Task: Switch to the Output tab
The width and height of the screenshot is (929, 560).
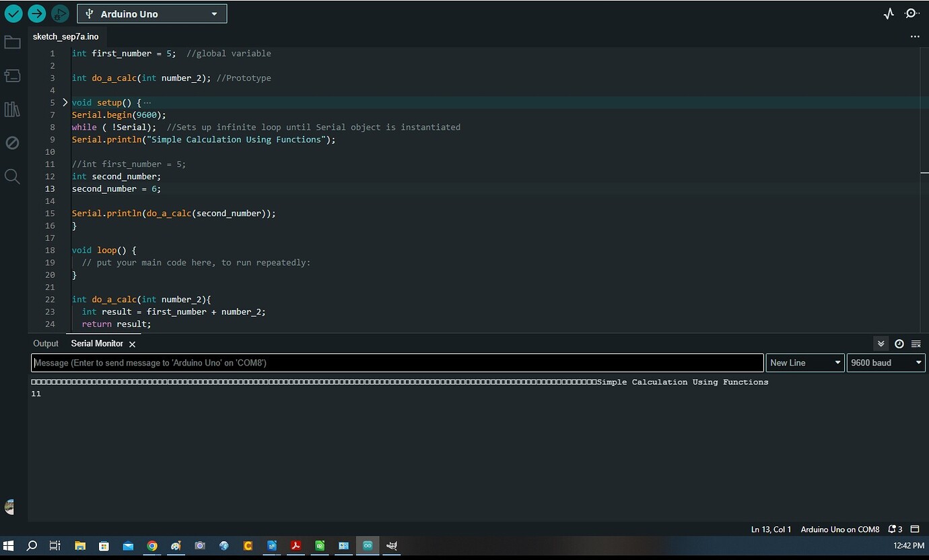Action: [45, 343]
